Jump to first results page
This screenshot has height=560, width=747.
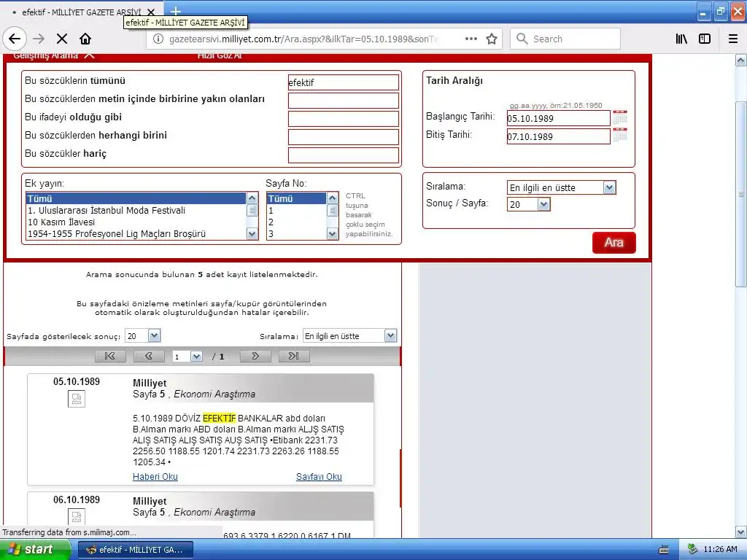click(110, 356)
